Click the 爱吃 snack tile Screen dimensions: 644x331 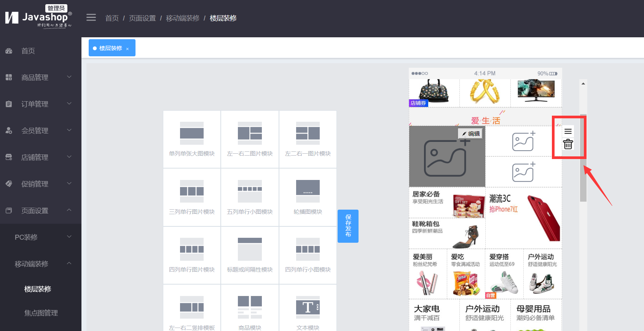466,274
